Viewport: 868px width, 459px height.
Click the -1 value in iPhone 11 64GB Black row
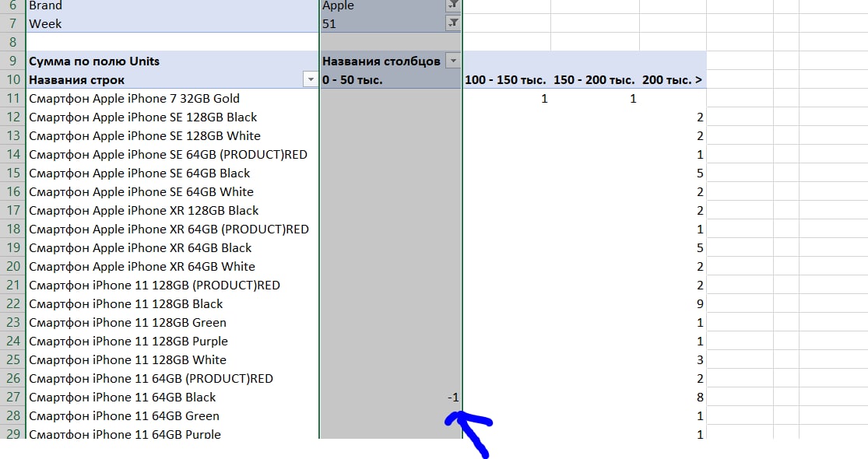[453, 397]
